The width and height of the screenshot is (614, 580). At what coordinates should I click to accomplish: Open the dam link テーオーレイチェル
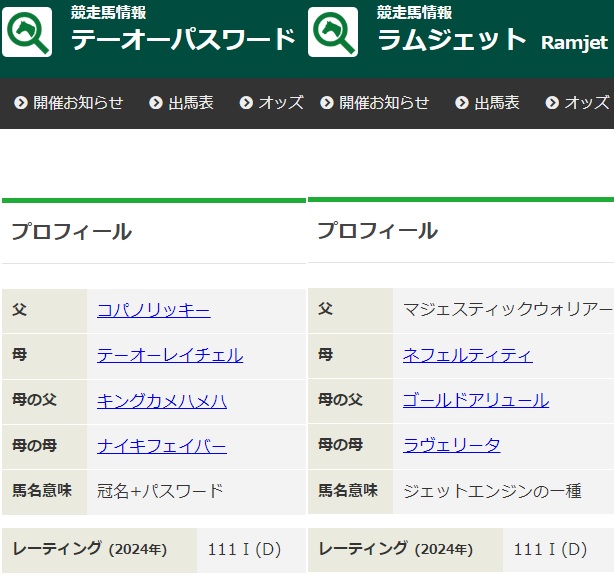click(x=169, y=355)
